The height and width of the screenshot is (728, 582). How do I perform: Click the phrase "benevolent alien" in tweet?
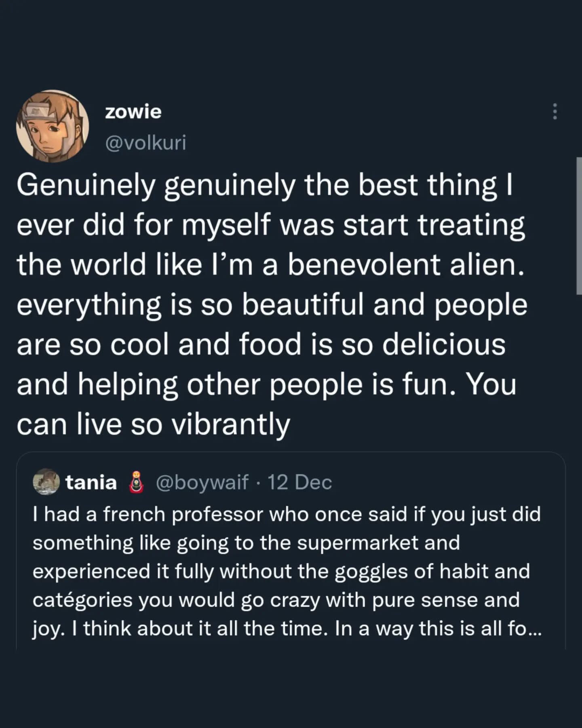click(x=405, y=265)
